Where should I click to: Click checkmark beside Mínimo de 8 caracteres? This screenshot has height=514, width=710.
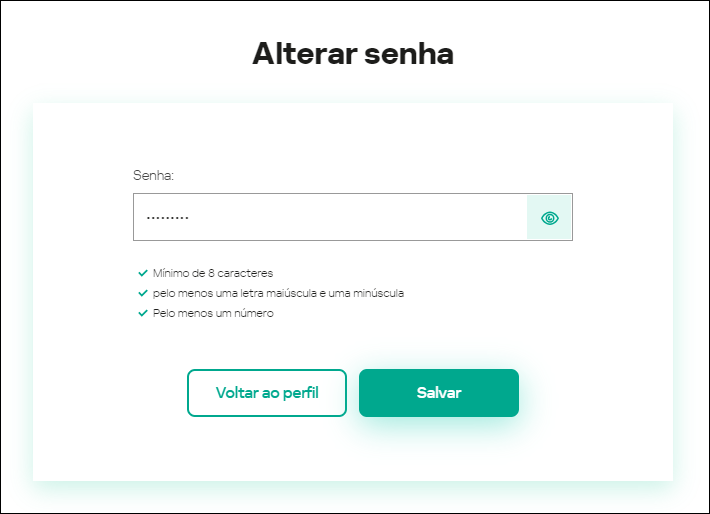(x=143, y=273)
